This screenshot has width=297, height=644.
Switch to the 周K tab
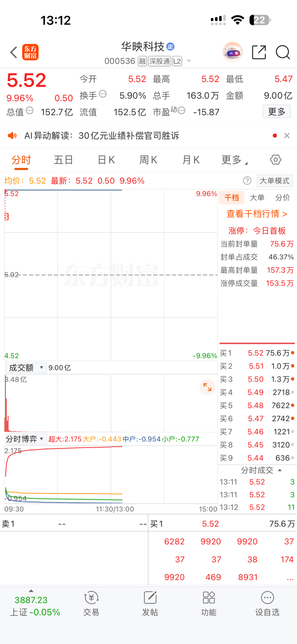click(148, 160)
